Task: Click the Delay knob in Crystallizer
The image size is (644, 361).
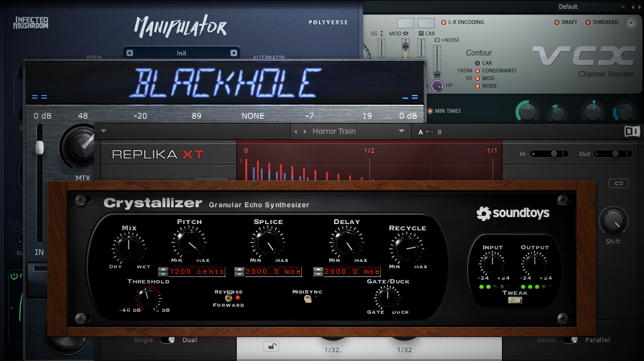Action: point(347,242)
